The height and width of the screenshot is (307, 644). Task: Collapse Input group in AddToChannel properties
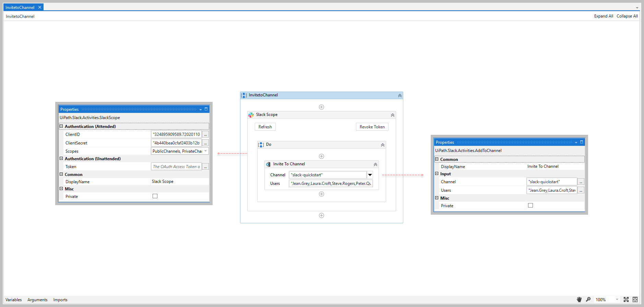coord(437,174)
